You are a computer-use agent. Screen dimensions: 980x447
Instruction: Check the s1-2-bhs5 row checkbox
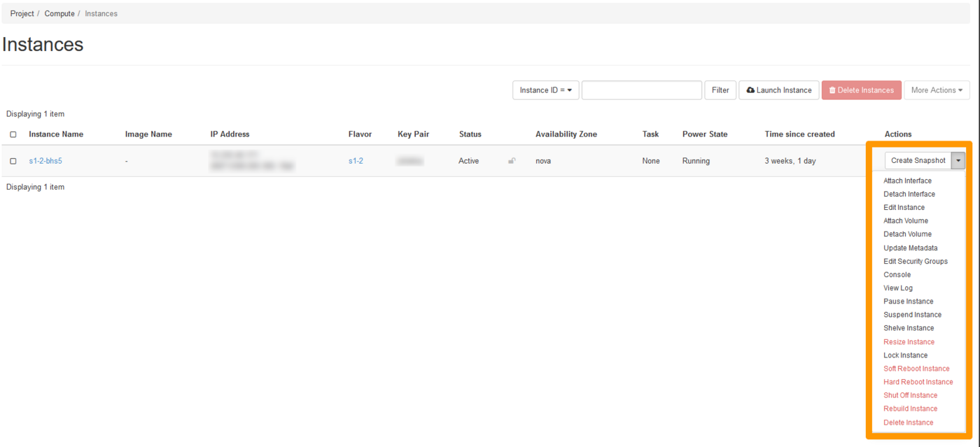point(13,161)
